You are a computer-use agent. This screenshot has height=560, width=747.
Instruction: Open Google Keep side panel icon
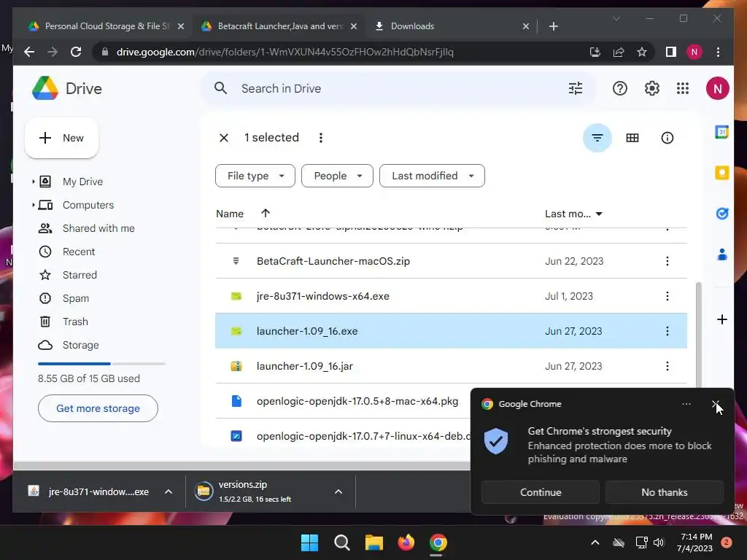[x=721, y=172]
